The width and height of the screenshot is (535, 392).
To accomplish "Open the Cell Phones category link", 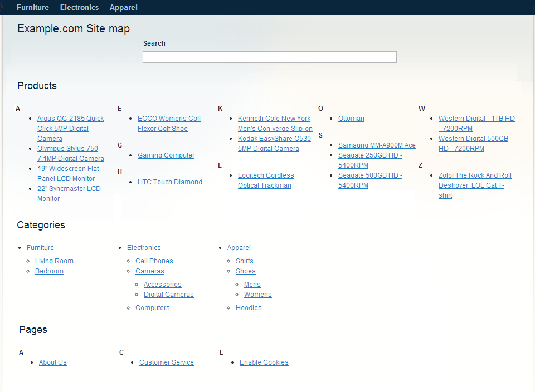I will tap(154, 261).
